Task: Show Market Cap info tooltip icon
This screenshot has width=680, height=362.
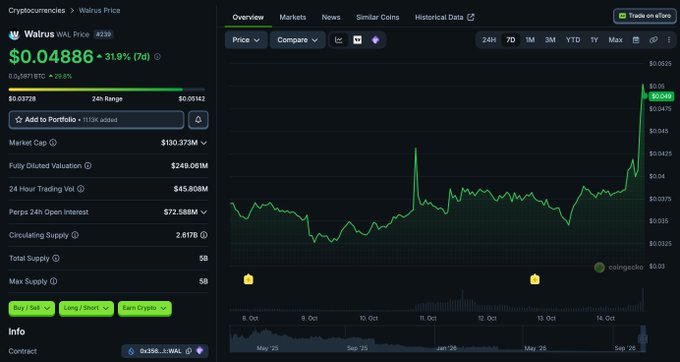Action: click(x=53, y=143)
